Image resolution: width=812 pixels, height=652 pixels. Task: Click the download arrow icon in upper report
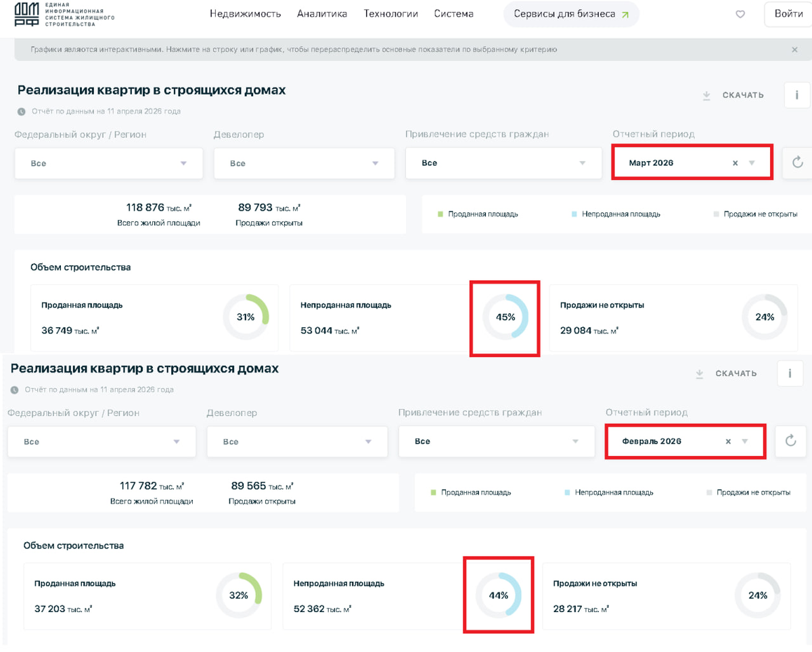tap(706, 95)
